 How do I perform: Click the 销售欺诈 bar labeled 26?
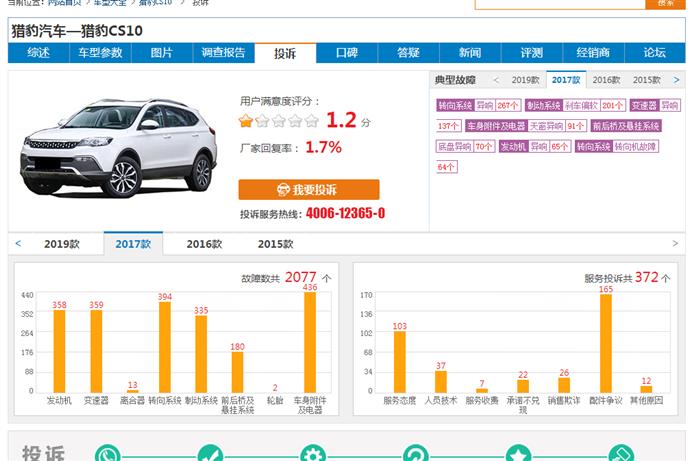pos(564,385)
